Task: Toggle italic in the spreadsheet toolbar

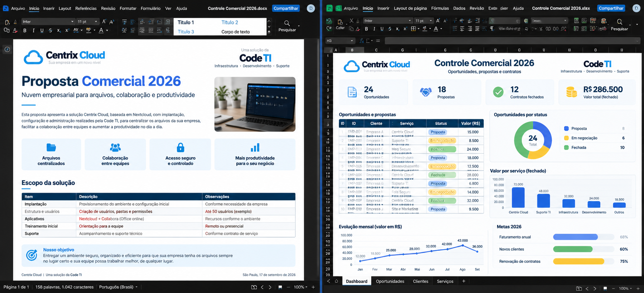Action: [374, 29]
